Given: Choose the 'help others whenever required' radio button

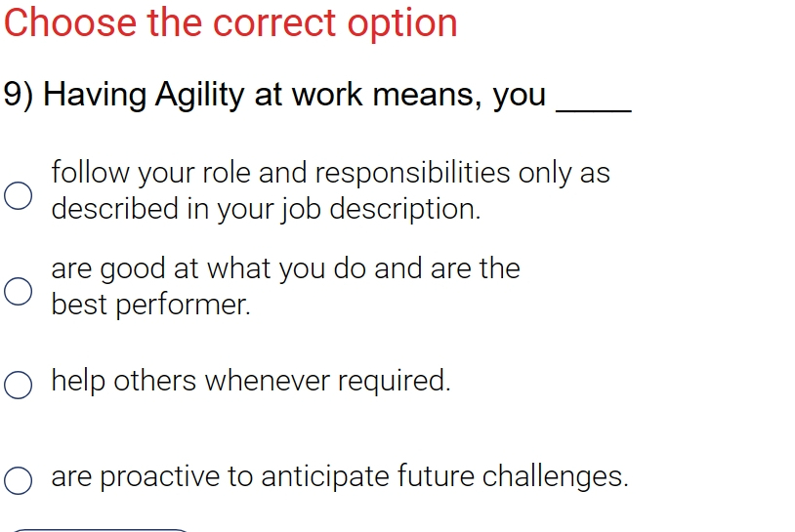Looking at the screenshot, I should click(19, 385).
